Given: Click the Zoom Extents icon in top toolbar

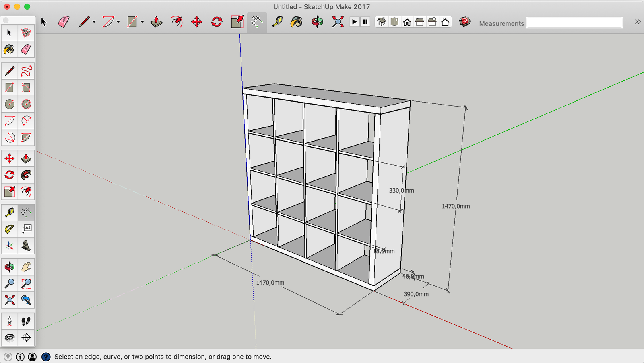Looking at the screenshot, I should (x=338, y=22).
